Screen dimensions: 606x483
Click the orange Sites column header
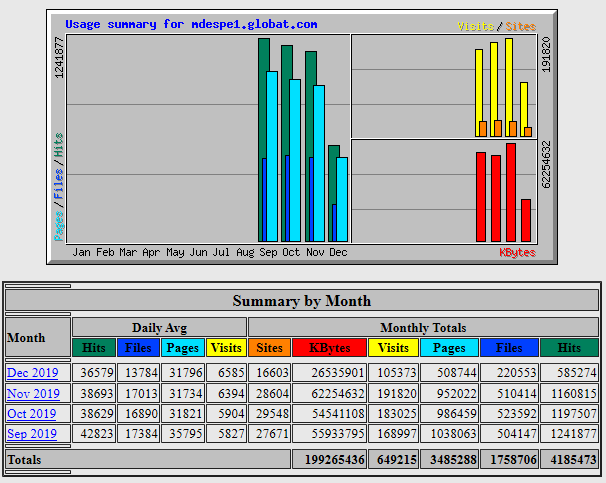click(x=269, y=348)
